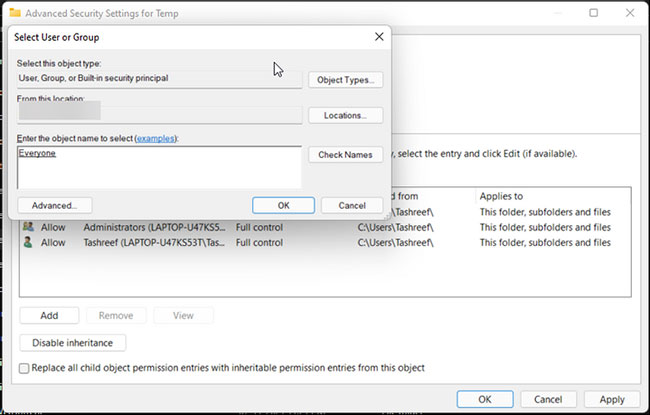Image resolution: width=650 pixels, height=415 pixels.
Task: Click Full control in Tashreef row
Action: tap(259, 243)
